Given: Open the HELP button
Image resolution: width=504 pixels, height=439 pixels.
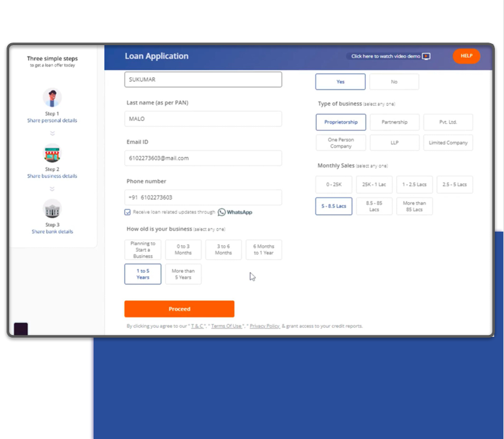Looking at the screenshot, I should pyautogui.click(x=467, y=56).
